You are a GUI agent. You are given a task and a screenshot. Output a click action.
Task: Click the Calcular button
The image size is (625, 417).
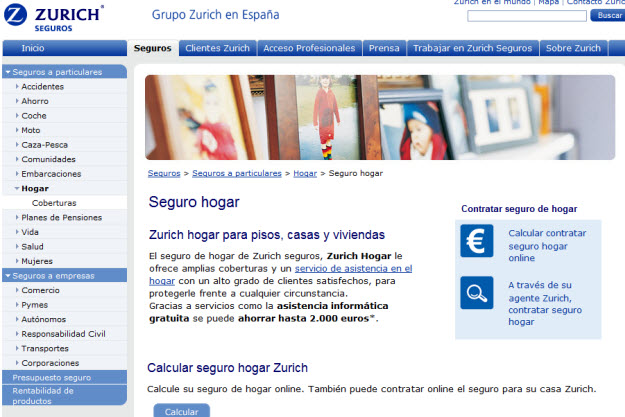pyautogui.click(x=182, y=411)
